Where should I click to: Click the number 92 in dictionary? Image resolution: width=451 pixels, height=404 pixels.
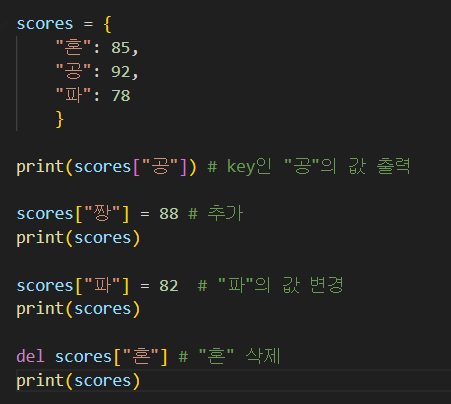pyautogui.click(x=121, y=72)
